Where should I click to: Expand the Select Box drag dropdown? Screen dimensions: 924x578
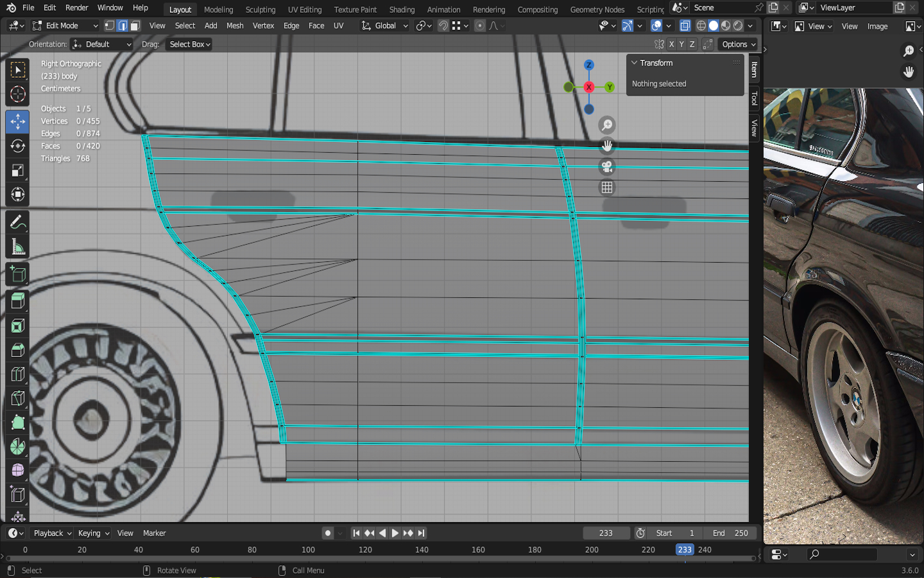click(189, 44)
